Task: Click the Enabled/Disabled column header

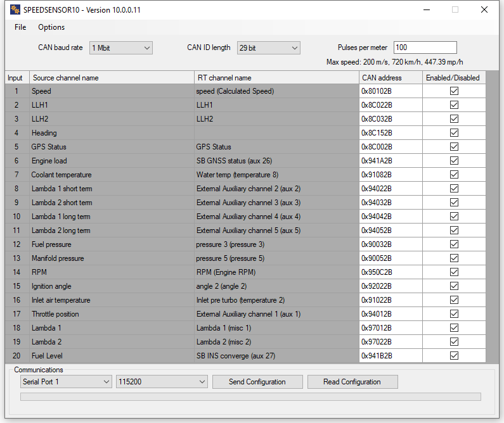Action: pyautogui.click(x=453, y=78)
